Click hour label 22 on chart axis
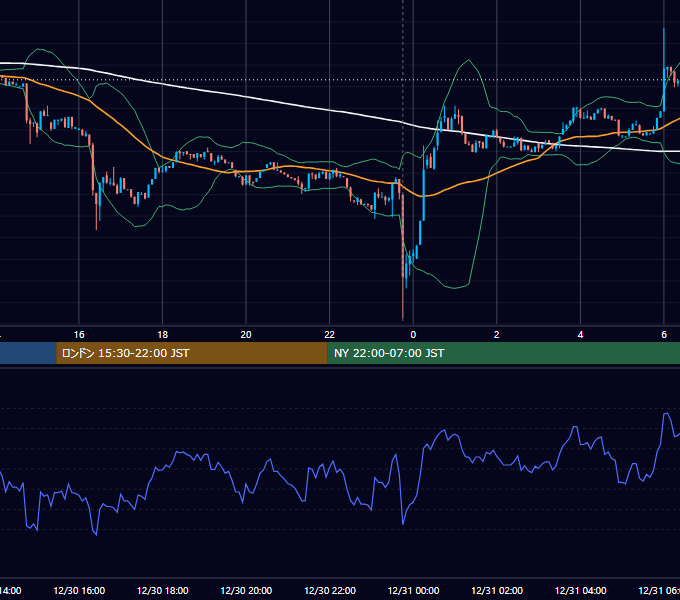680x600 pixels. point(330,335)
